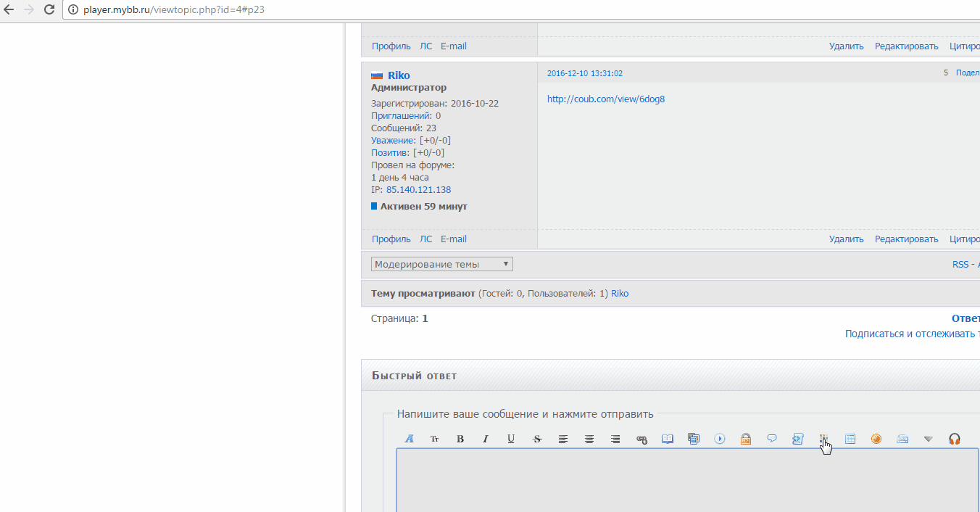The height and width of the screenshot is (512, 980).
Task: Apply strikethrough text formatting
Action: 537,439
